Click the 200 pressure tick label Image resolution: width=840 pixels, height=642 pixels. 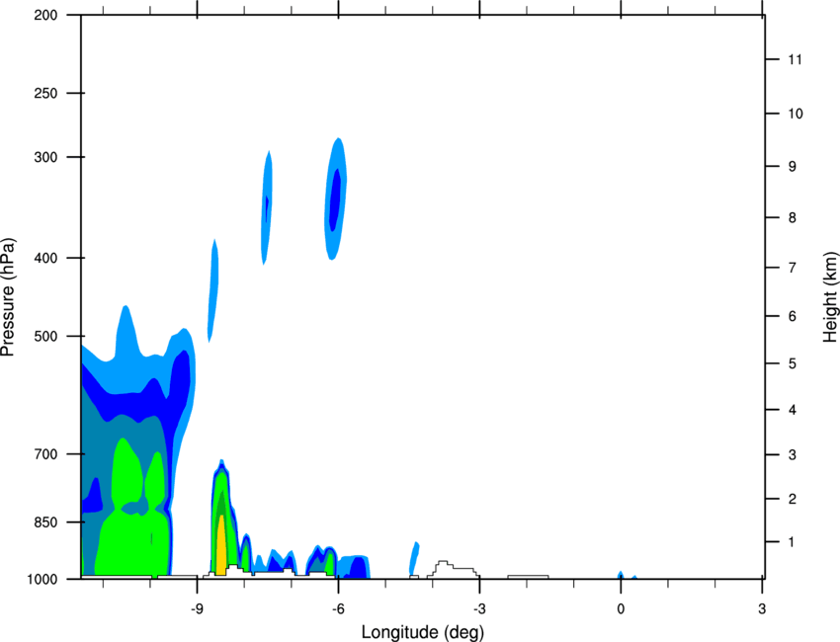pos(45,15)
